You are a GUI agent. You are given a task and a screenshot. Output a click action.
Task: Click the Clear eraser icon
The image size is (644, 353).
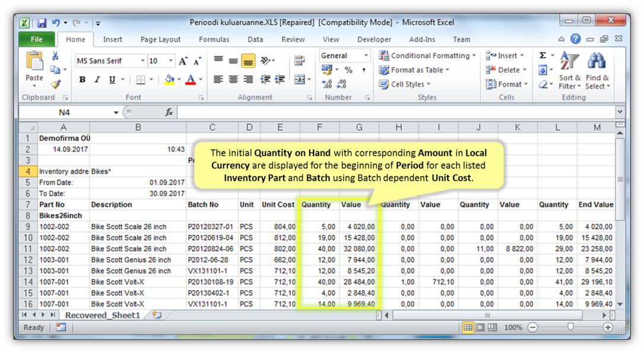[x=543, y=84]
